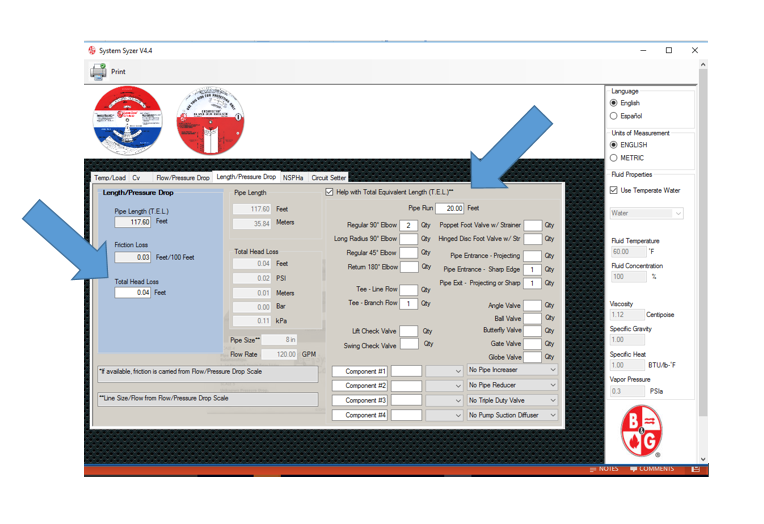Open Component #4 units dropdown

444,415
